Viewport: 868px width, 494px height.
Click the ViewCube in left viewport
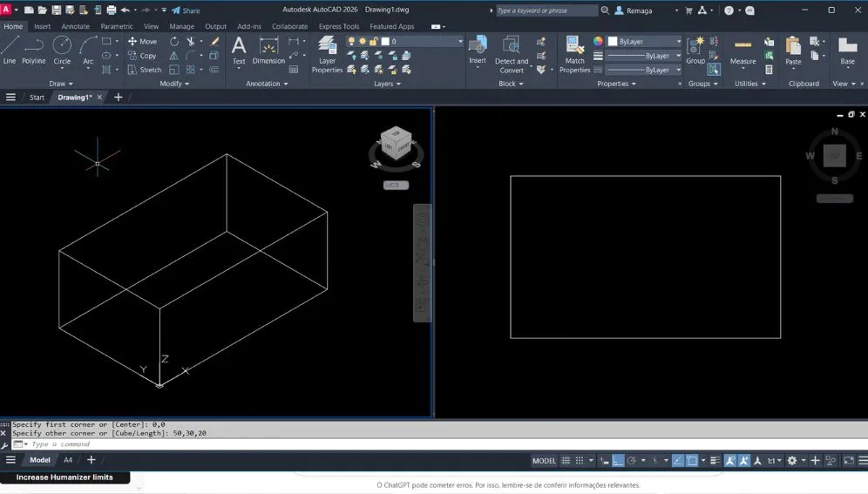click(397, 143)
